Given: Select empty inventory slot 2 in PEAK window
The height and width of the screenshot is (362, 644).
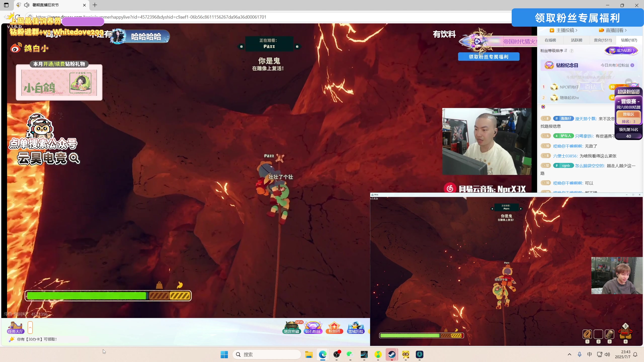Looking at the screenshot, I should 598,334.
